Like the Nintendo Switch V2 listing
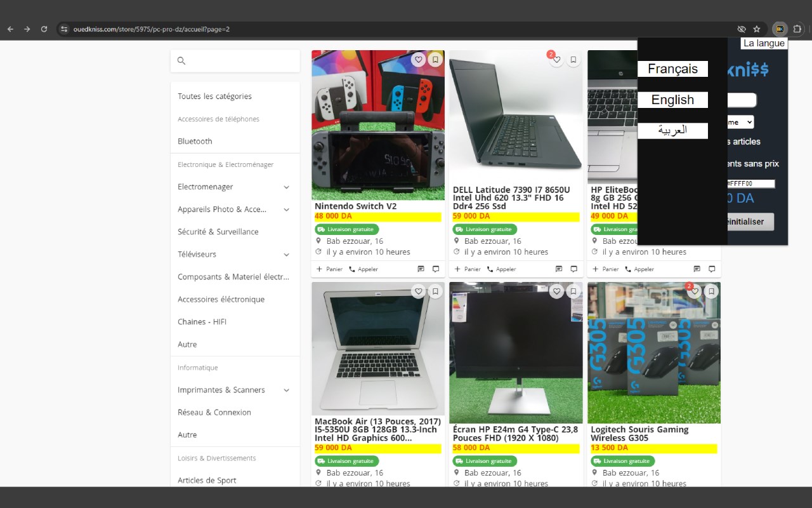This screenshot has height=508, width=812. point(418,60)
